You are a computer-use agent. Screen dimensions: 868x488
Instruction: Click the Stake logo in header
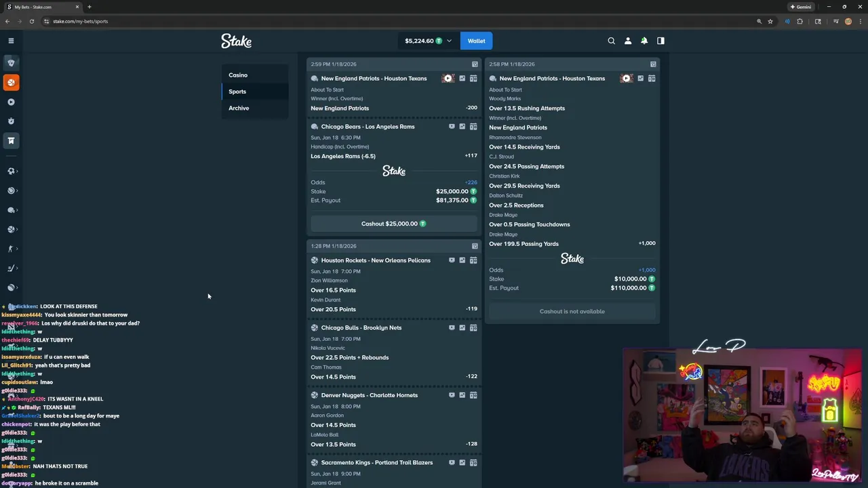coord(236,41)
